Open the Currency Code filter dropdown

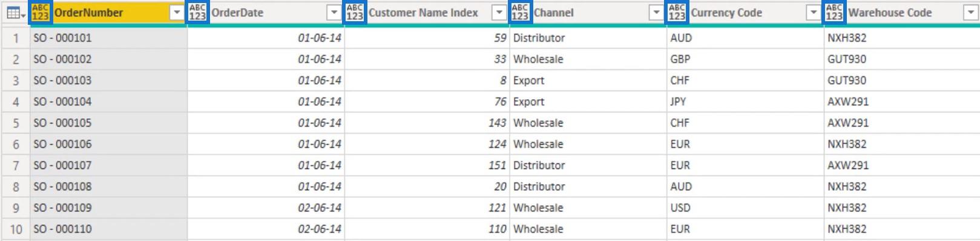[x=814, y=13]
